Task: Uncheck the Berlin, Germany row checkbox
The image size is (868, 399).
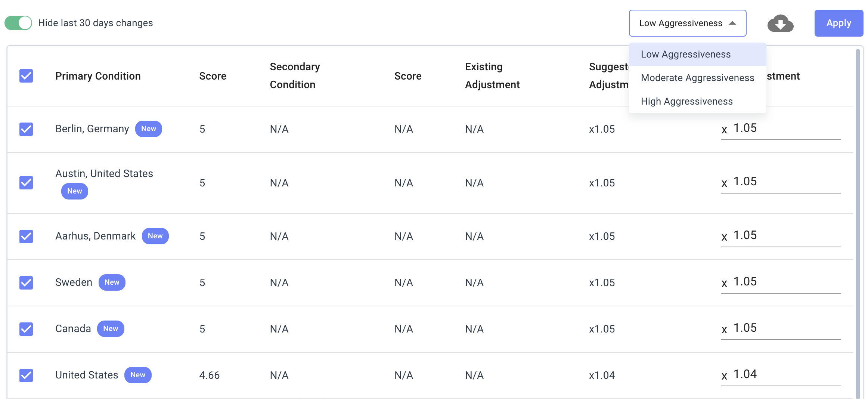Action: 26,129
